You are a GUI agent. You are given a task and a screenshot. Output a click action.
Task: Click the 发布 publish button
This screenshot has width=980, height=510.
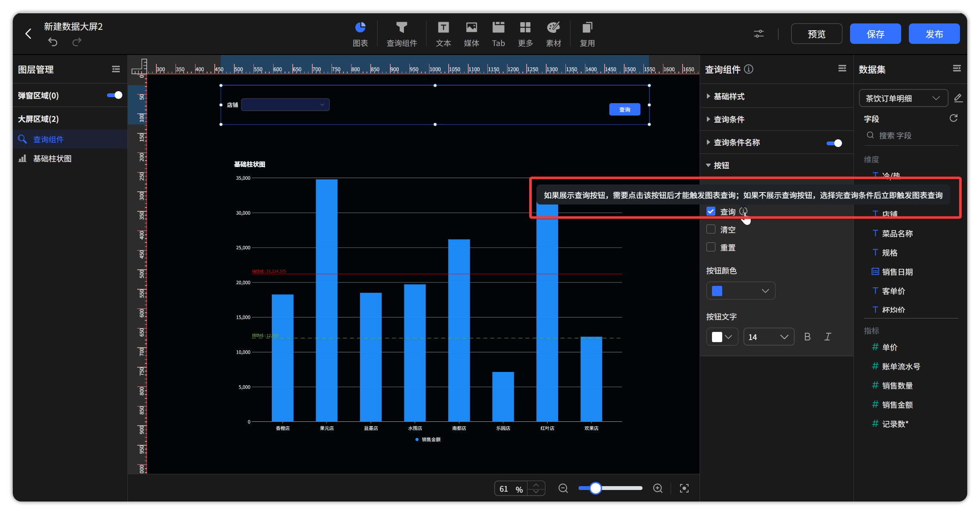[934, 34]
